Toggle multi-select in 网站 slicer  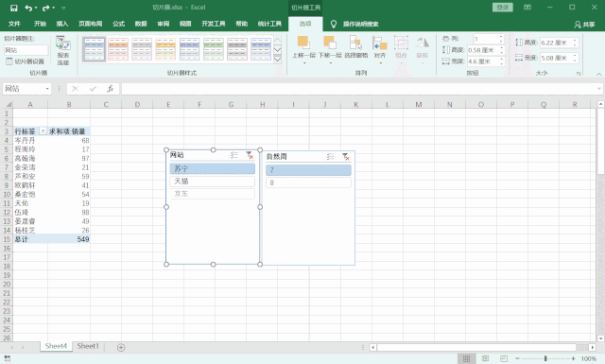(234, 155)
